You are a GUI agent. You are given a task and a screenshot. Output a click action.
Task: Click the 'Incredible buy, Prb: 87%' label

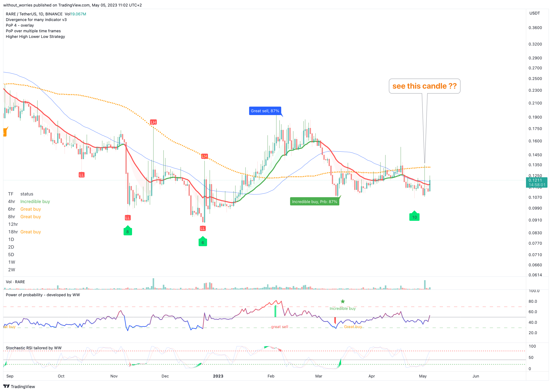coord(314,202)
